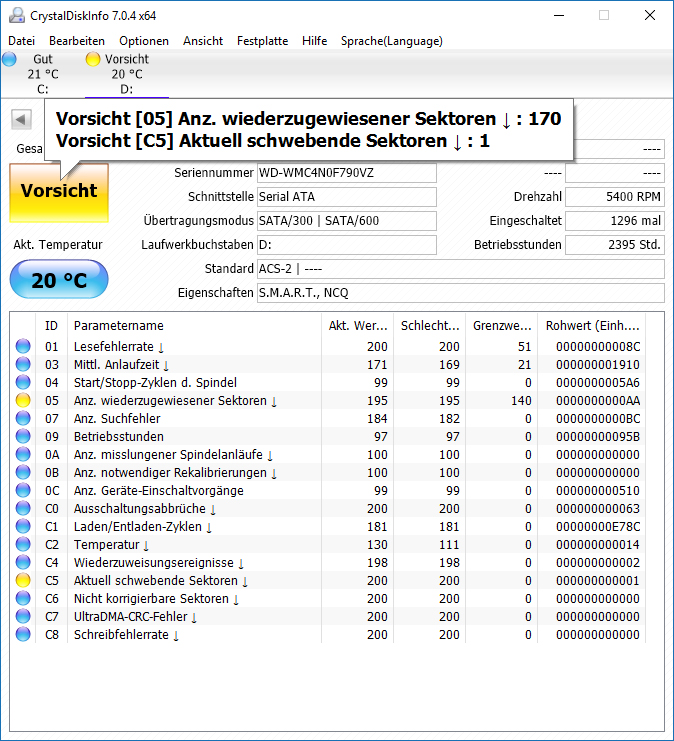Click status orb for Geräte-Einschaltvorgänge row
Screen dimensions: 674x741
click(x=23, y=490)
